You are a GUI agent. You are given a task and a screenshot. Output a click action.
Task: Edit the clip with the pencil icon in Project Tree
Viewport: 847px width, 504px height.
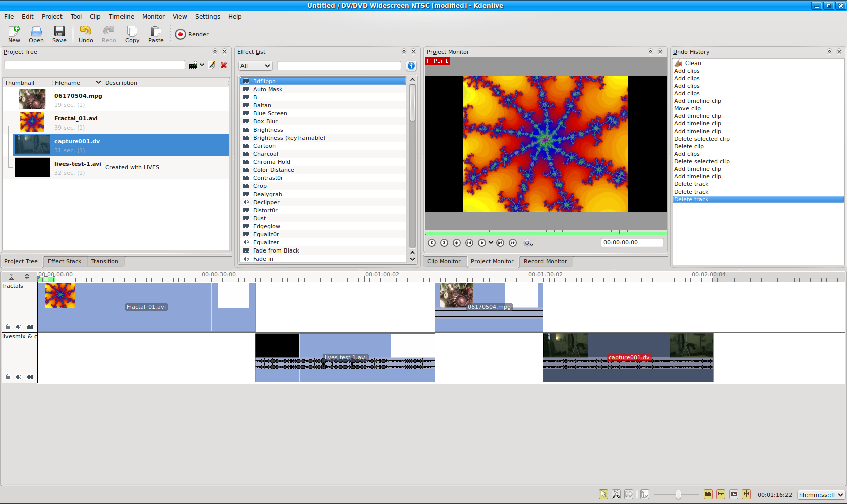[x=212, y=65]
